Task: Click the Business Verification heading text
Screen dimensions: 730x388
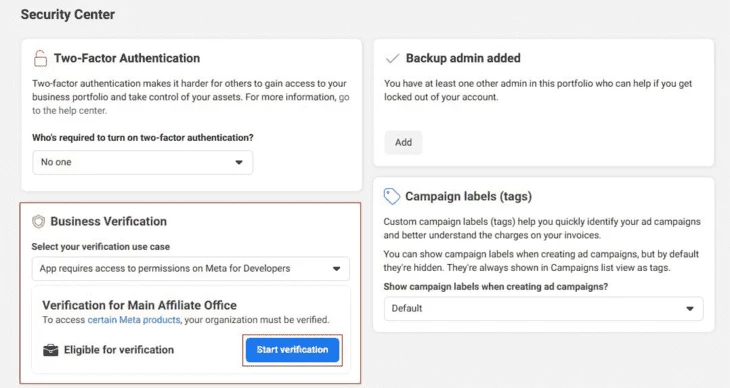Action: pos(108,221)
